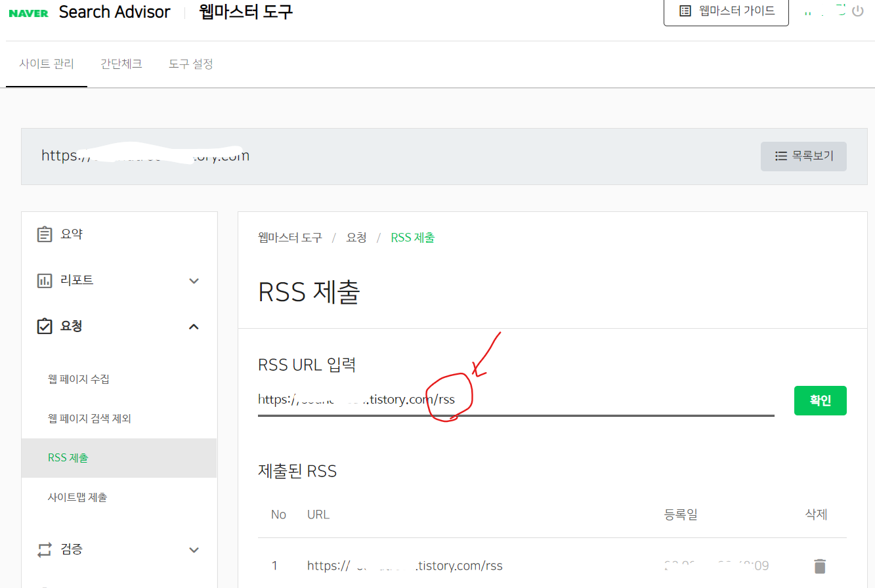Click the 요청 checklist icon

pos(45,326)
